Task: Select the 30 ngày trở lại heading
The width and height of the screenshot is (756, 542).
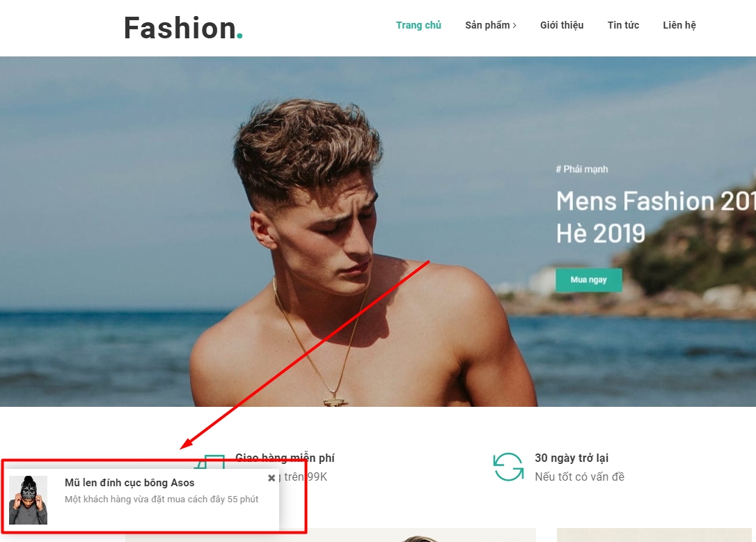Action: click(572, 458)
